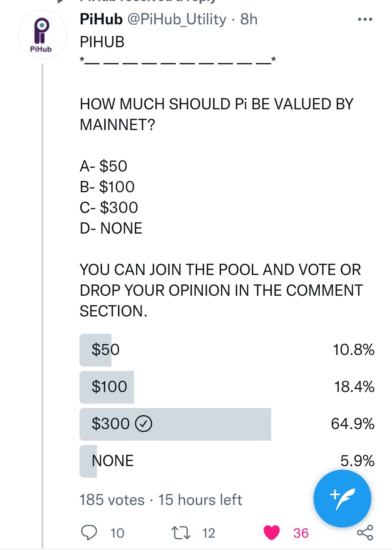Open the three-dot more options menu
Screen dimensions: 392x550
click(365, 19)
